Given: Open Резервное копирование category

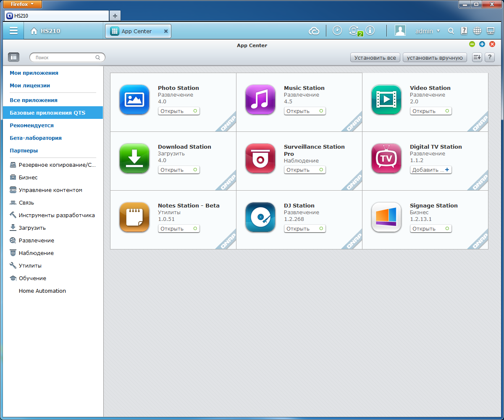Looking at the screenshot, I should [53, 165].
